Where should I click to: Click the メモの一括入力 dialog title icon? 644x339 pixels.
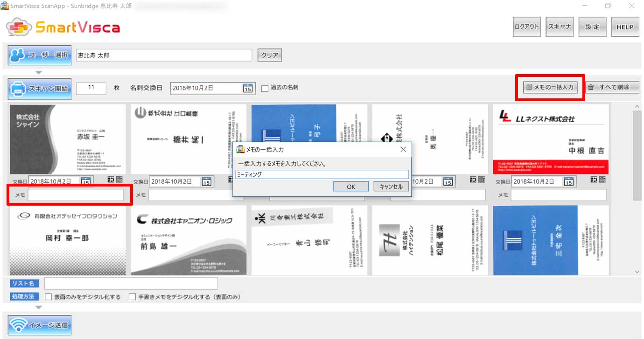pos(240,150)
